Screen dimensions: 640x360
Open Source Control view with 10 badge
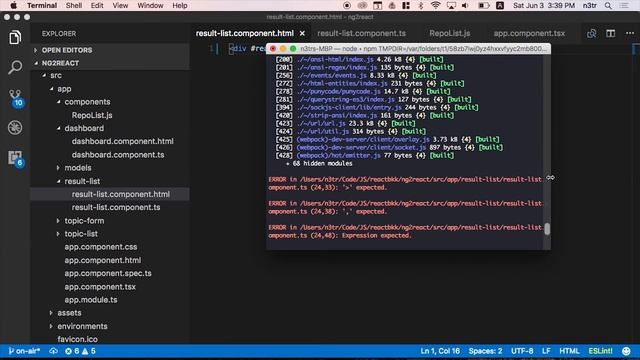coord(16,98)
